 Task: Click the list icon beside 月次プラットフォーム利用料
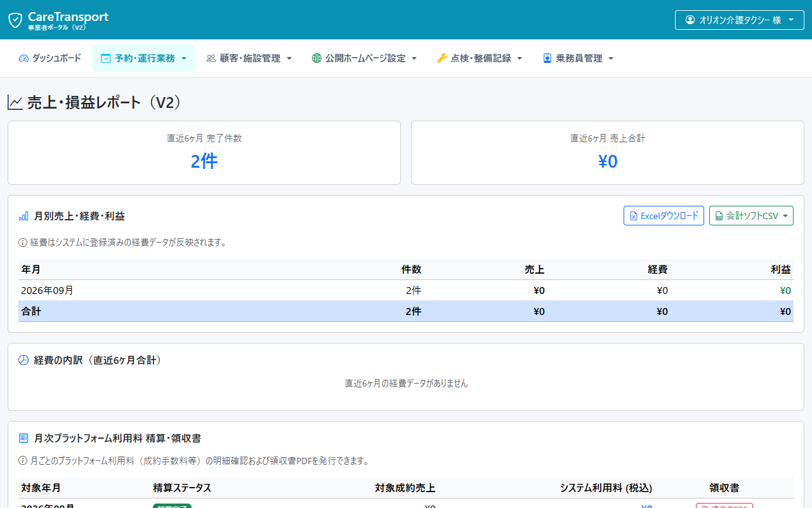click(x=23, y=438)
